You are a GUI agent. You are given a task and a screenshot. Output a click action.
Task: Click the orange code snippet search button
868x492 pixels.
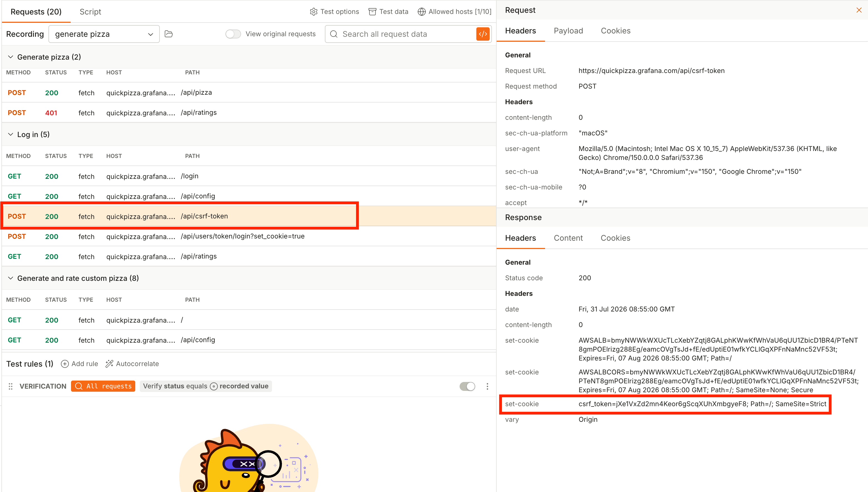coord(483,34)
